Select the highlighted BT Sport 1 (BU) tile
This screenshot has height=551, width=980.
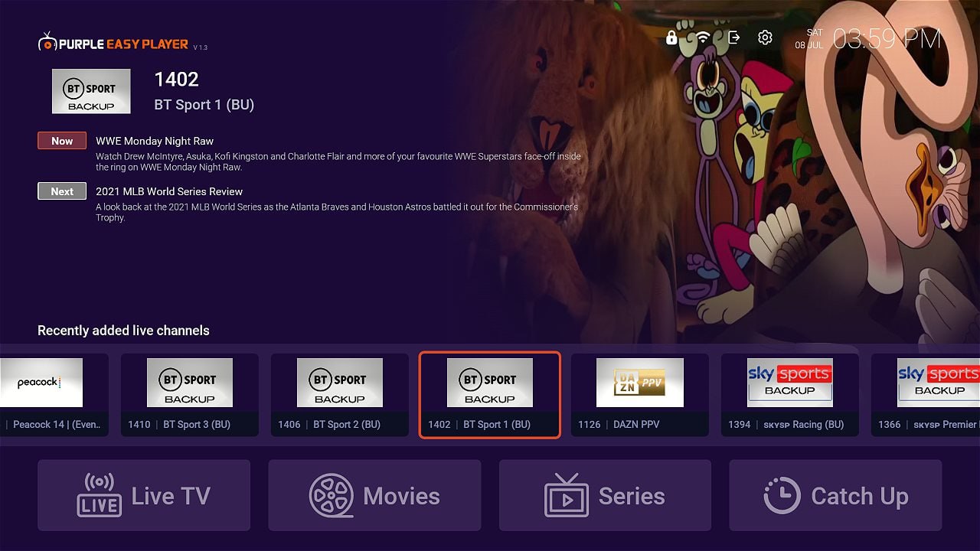coord(490,395)
